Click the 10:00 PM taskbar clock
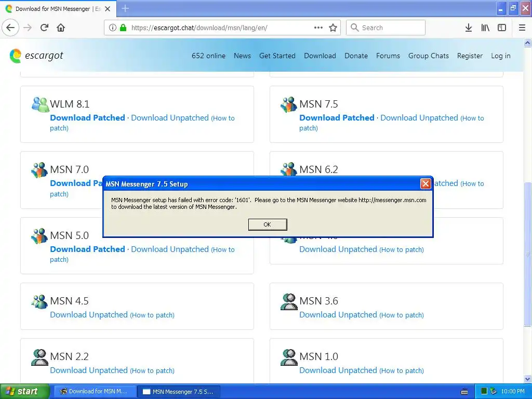 (513, 391)
